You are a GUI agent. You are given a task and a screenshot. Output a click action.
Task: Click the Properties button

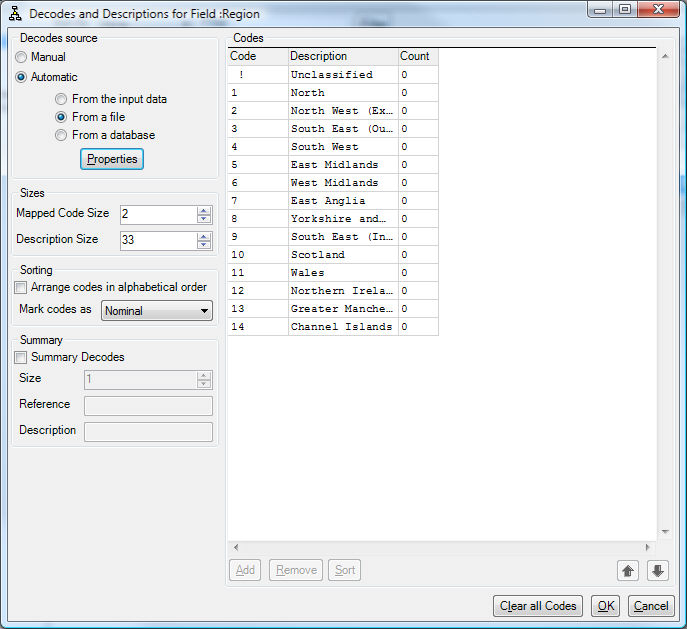[112, 159]
